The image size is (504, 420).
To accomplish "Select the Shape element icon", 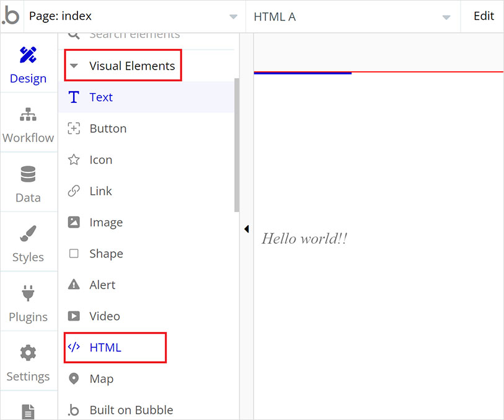I will coord(74,253).
